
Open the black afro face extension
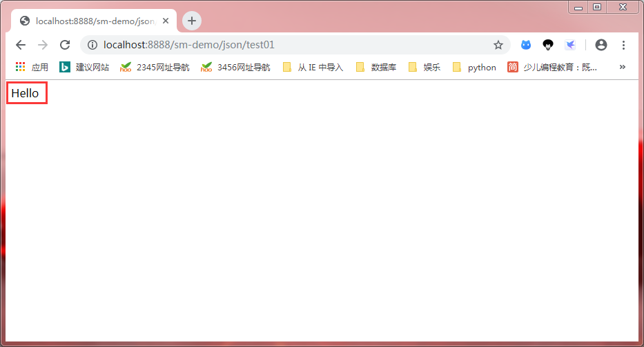pos(548,45)
